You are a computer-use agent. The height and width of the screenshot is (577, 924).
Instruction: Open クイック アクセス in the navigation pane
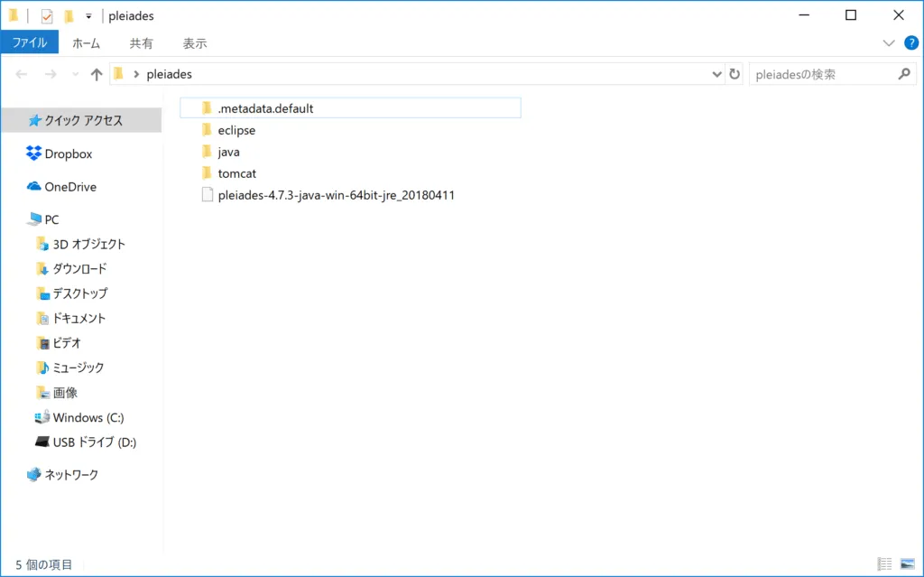(81, 120)
